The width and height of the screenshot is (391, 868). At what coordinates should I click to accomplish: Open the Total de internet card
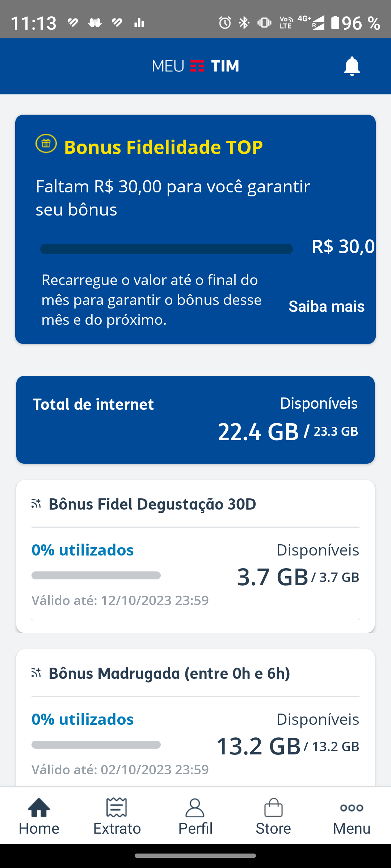[195, 420]
